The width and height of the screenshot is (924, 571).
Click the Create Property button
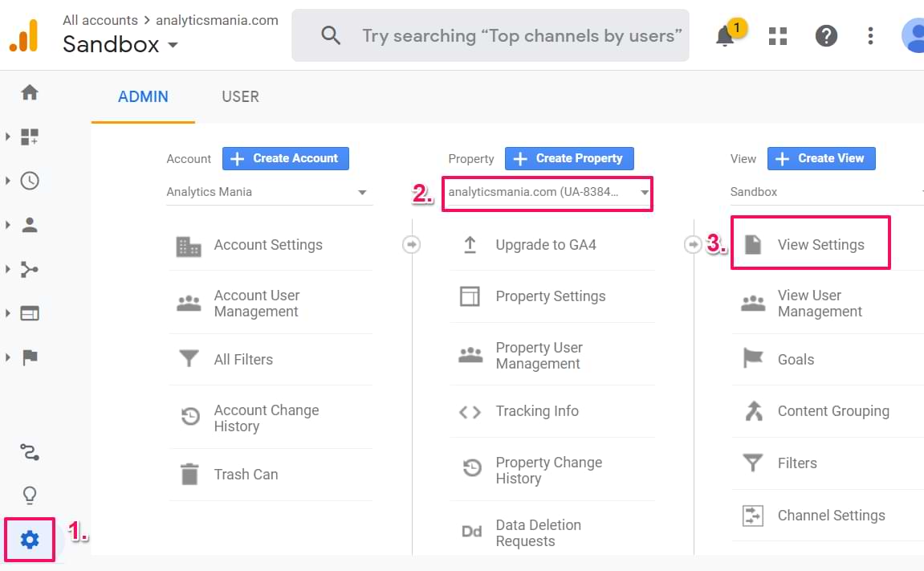569,158
